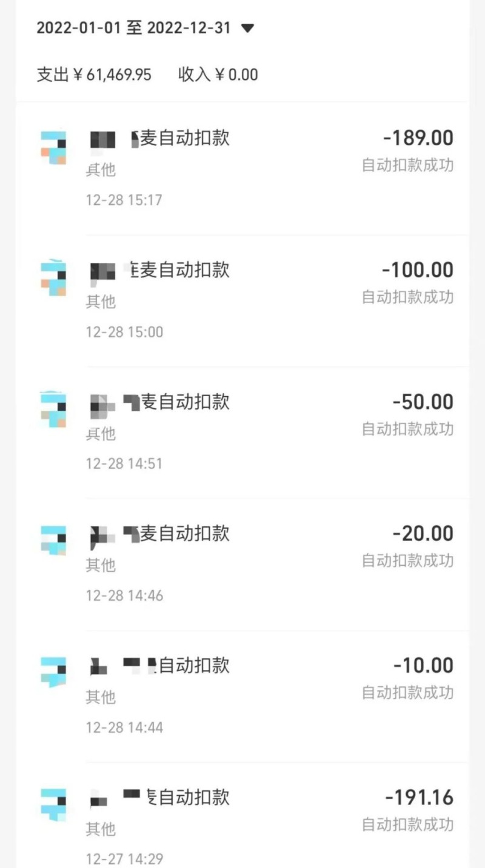
Task: Open the 12-28 14:51 auto-deduction record title
Action: coord(160,402)
